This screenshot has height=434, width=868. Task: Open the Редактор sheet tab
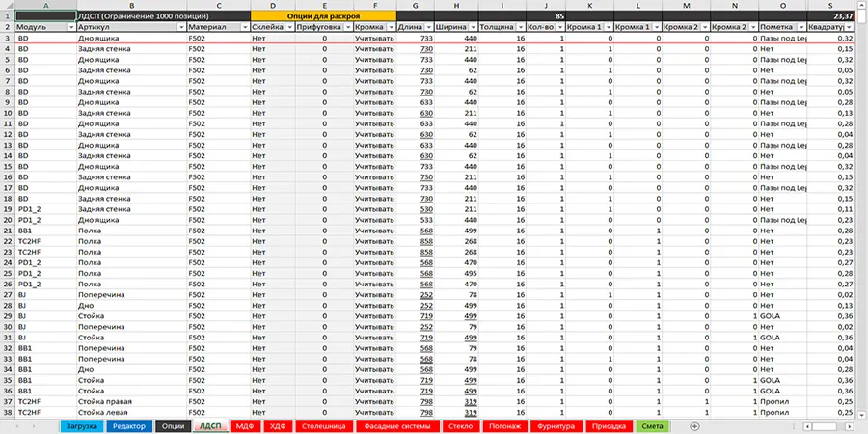tap(128, 425)
